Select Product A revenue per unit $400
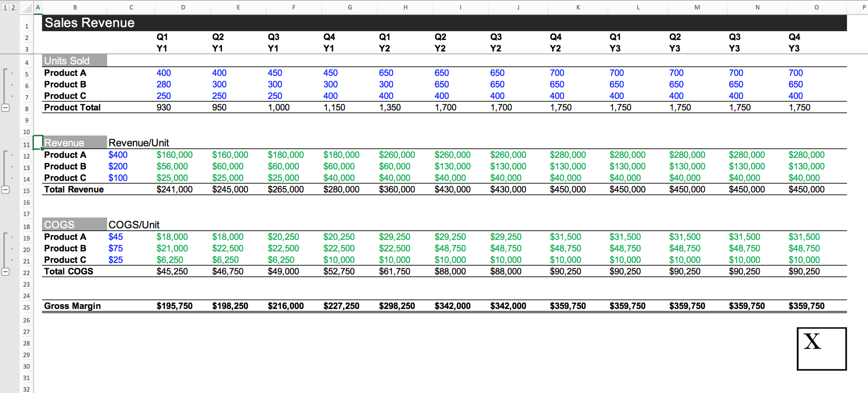This screenshot has width=868, height=393. [118, 155]
